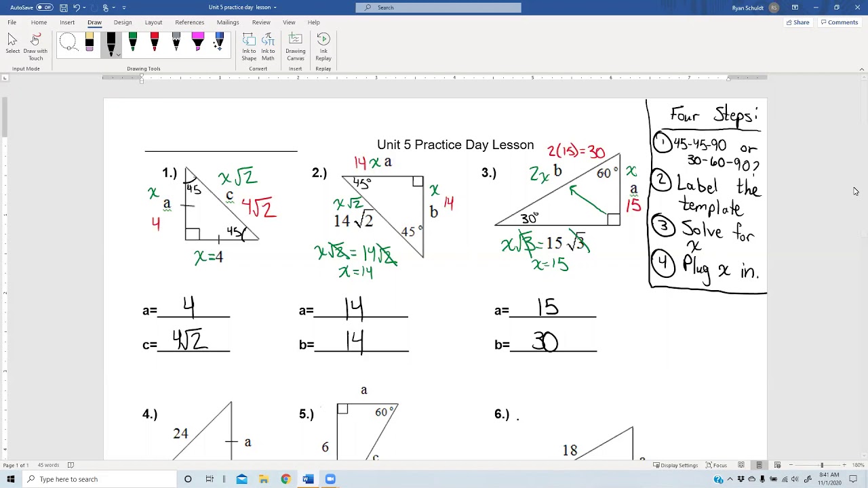Click the 45 words count
Image resolution: width=868 pixels, height=488 pixels.
(x=47, y=465)
